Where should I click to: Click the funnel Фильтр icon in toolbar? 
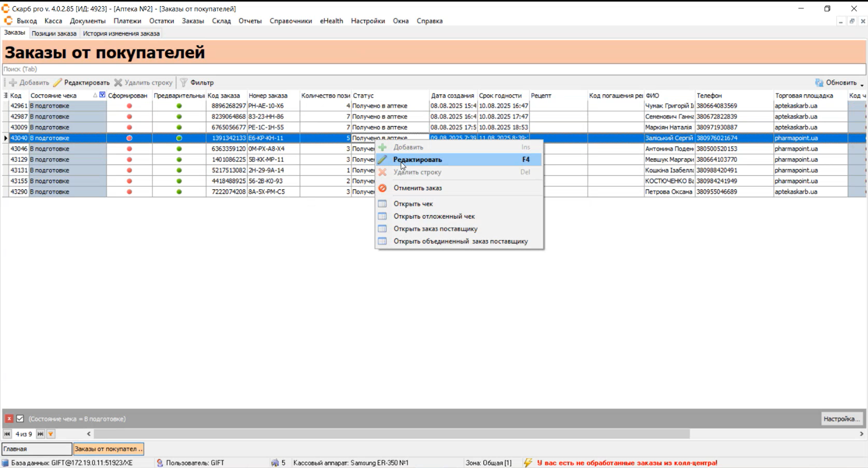click(x=184, y=83)
